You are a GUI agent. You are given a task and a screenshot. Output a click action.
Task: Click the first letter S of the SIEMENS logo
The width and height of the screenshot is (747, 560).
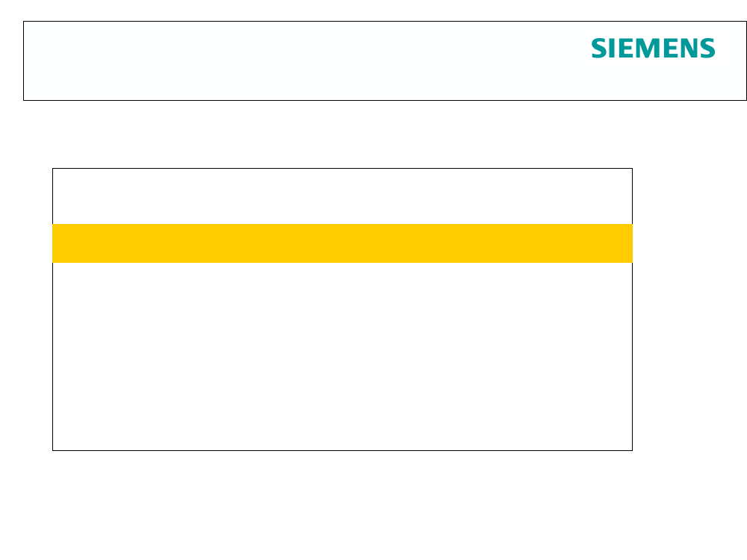pyautogui.click(x=599, y=49)
